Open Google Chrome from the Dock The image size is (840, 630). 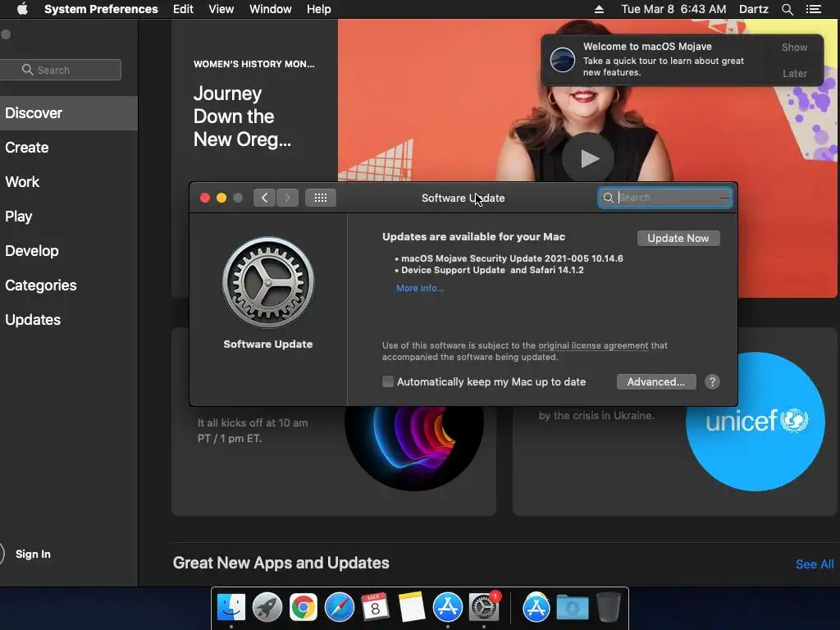pos(304,608)
